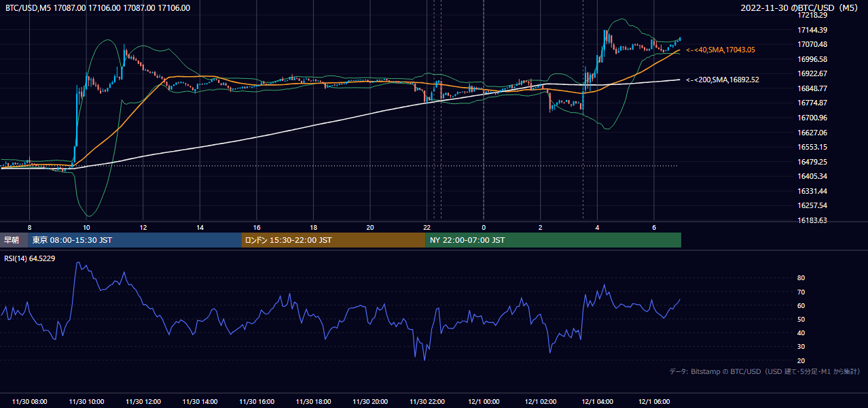Click price axis value 16479.25
The width and height of the screenshot is (868, 408).
tap(812, 162)
